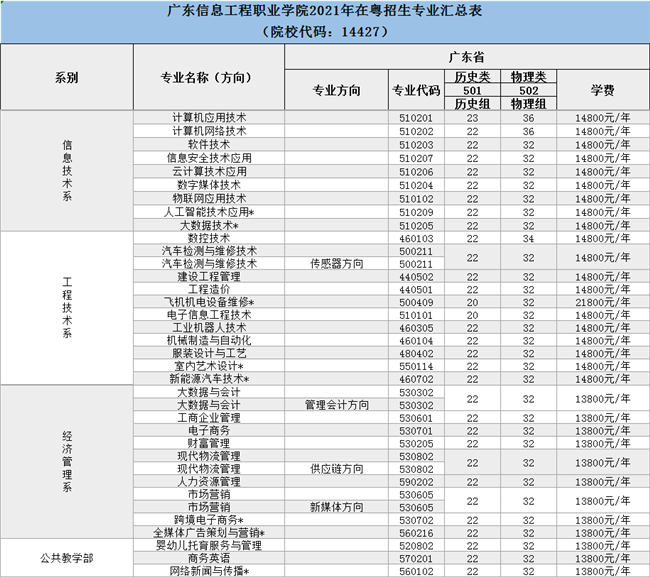The image size is (650, 577).
Task: Click the 广东省 header cell
Action: (466, 56)
